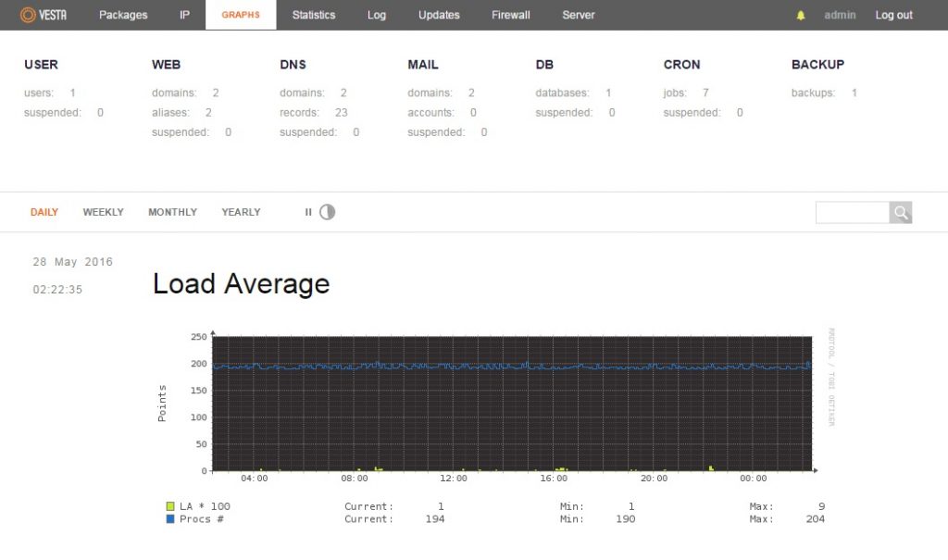948x560 pixels.
Task: Open the Server menu
Action: click(579, 15)
